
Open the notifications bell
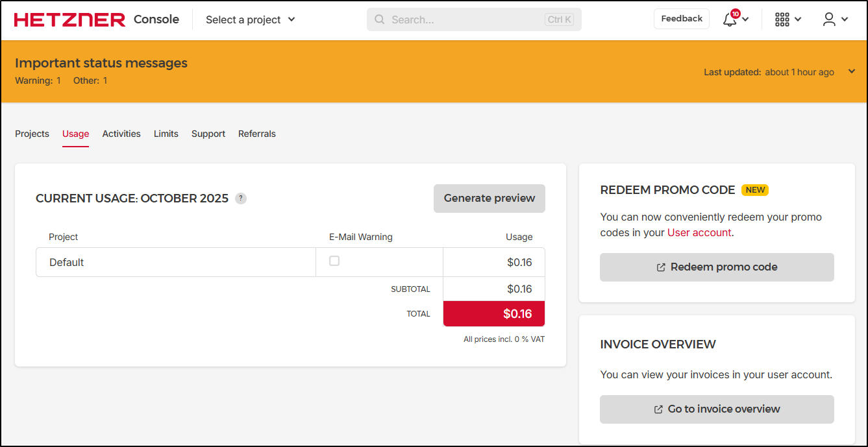[x=730, y=19]
